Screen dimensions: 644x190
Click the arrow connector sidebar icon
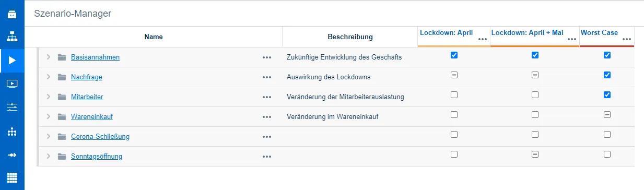pyautogui.click(x=12, y=155)
